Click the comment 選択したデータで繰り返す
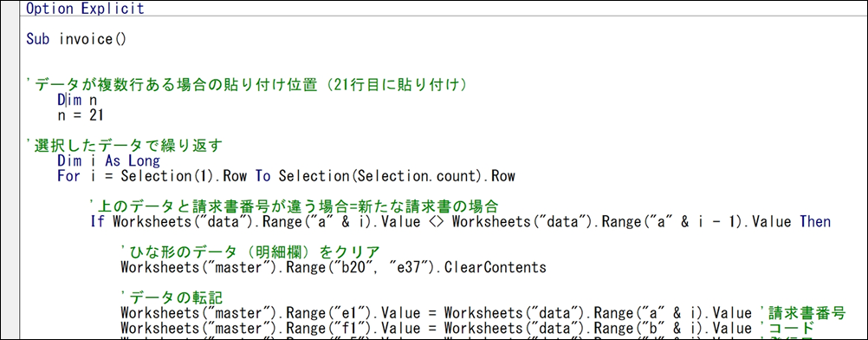This screenshot has width=868, height=340. point(124,147)
